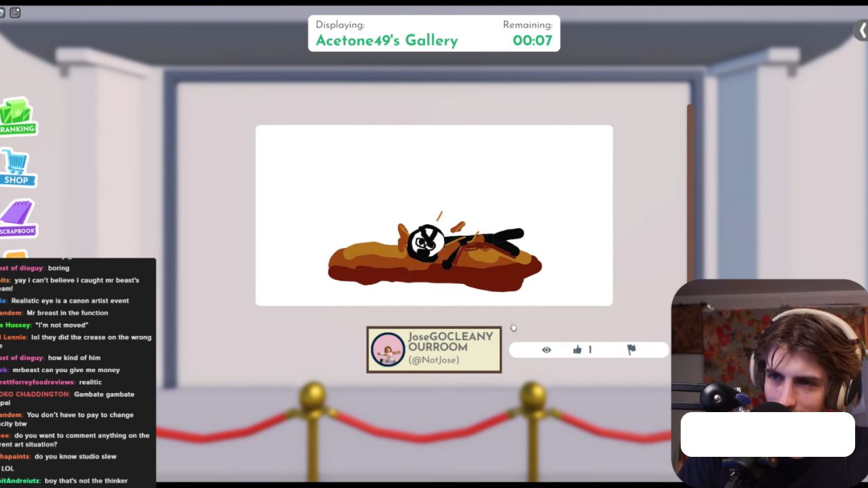
Task: Select the 'boring' chat message
Action: click(58, 268)
